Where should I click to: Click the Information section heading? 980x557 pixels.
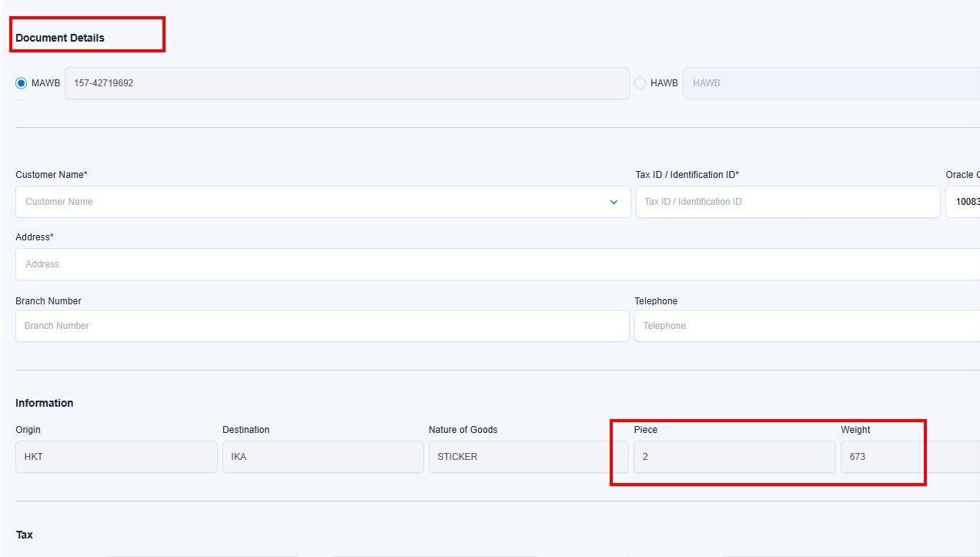45,403
